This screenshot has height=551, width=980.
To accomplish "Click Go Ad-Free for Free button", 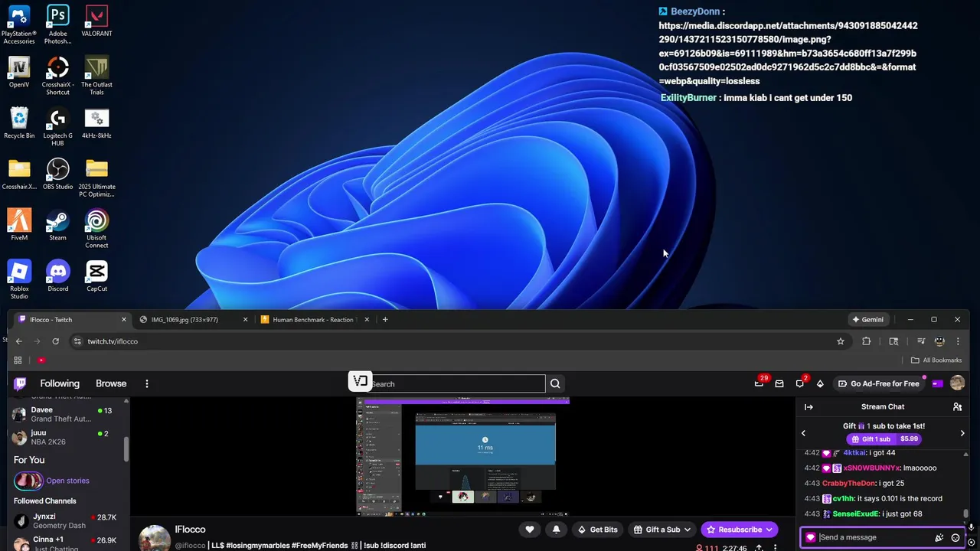I will coord(878,383).
